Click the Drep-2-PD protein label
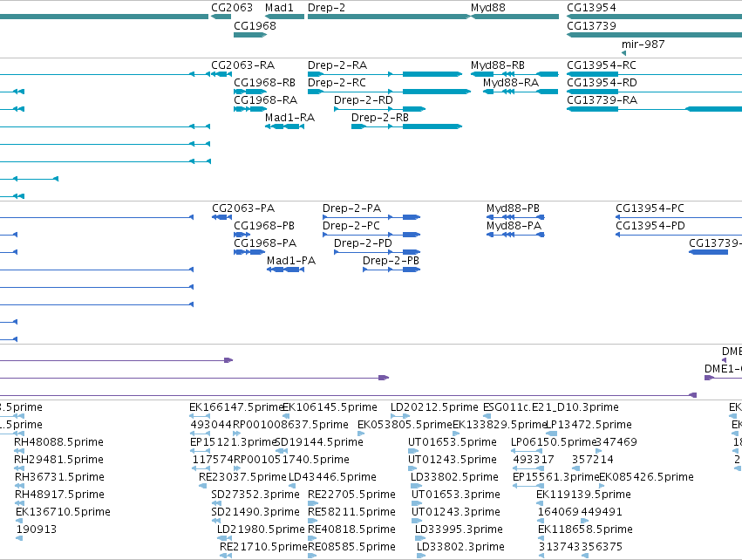The image size is (742, 560). [x=363, y=243]
